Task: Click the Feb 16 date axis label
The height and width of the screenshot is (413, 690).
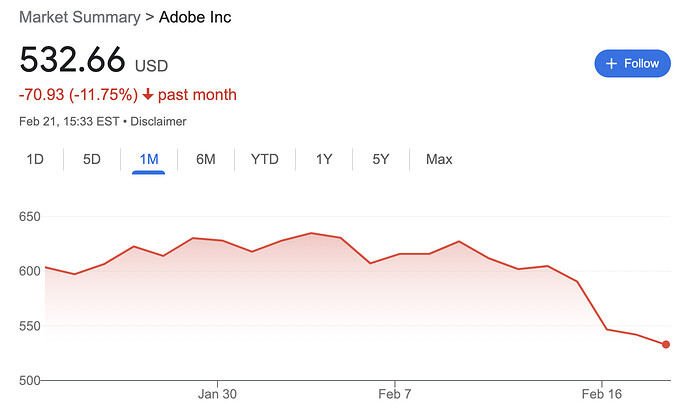Action: (602, 392)
